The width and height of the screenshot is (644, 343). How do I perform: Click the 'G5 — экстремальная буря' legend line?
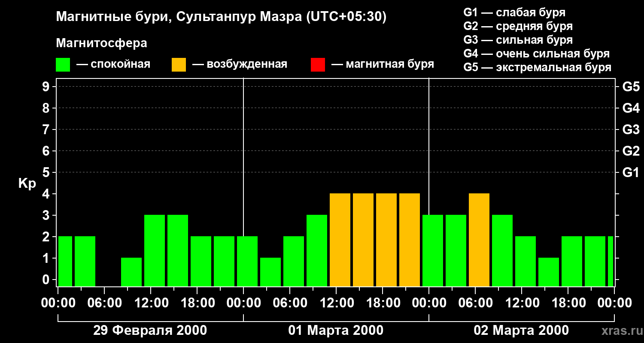click(537, 67)
